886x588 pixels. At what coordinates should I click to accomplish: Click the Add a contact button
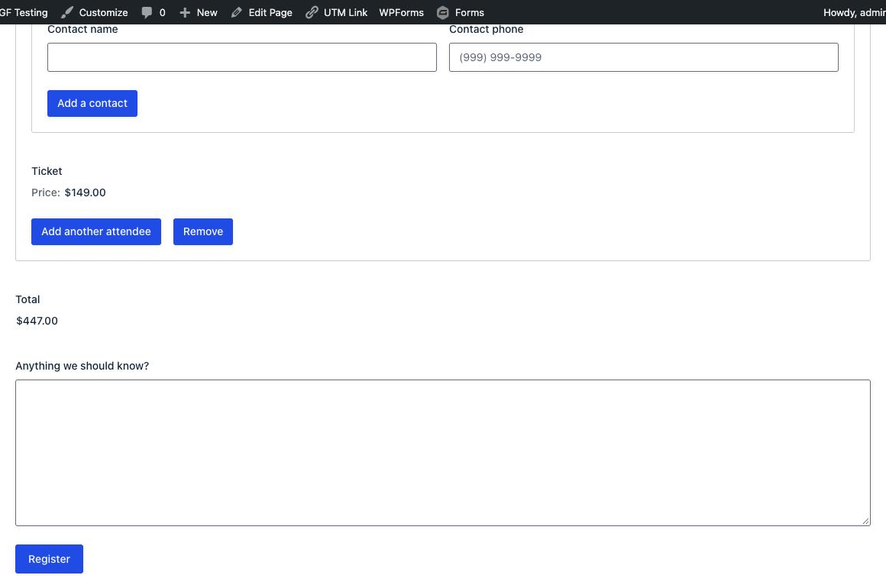[92, 103]
